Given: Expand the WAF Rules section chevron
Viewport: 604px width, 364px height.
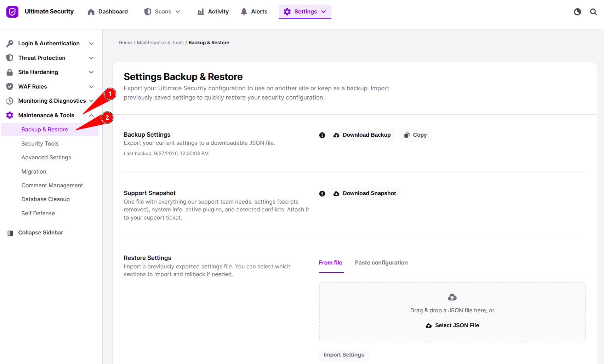Looking at the screenshot, I should (91, 87).
